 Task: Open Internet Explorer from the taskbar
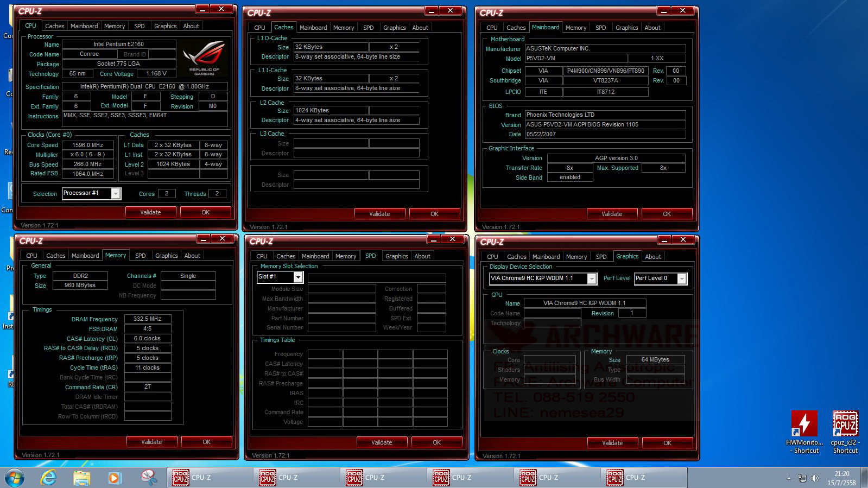(x=49, y=478)
